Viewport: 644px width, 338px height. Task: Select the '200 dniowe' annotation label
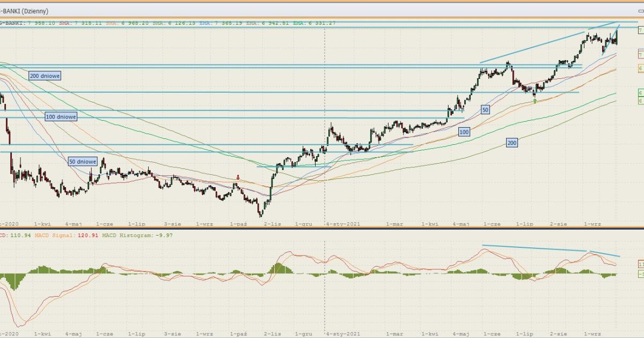tap(45, 76)
